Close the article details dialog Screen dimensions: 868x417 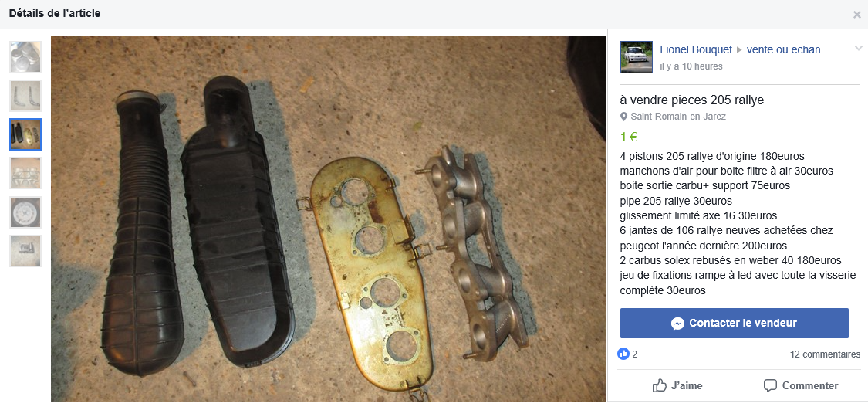coord(856,15)
